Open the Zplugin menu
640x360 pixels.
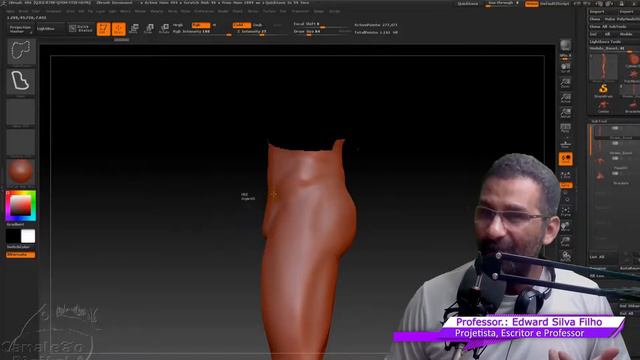(x=319, y=11)
